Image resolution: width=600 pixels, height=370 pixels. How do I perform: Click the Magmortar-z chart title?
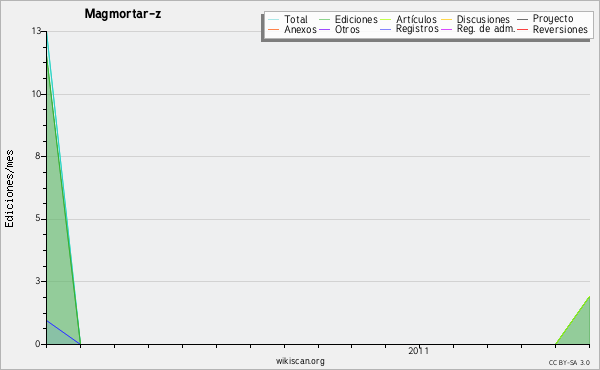[x=123, y=14]
